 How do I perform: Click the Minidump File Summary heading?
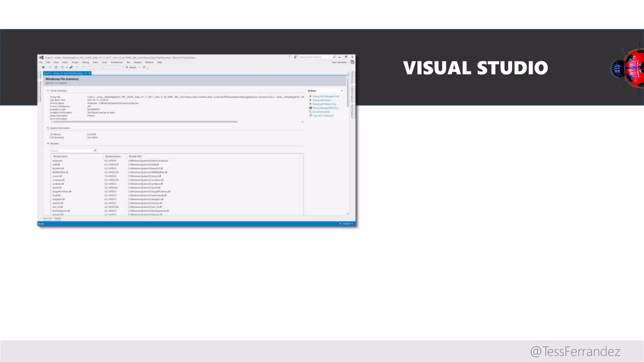62,79
